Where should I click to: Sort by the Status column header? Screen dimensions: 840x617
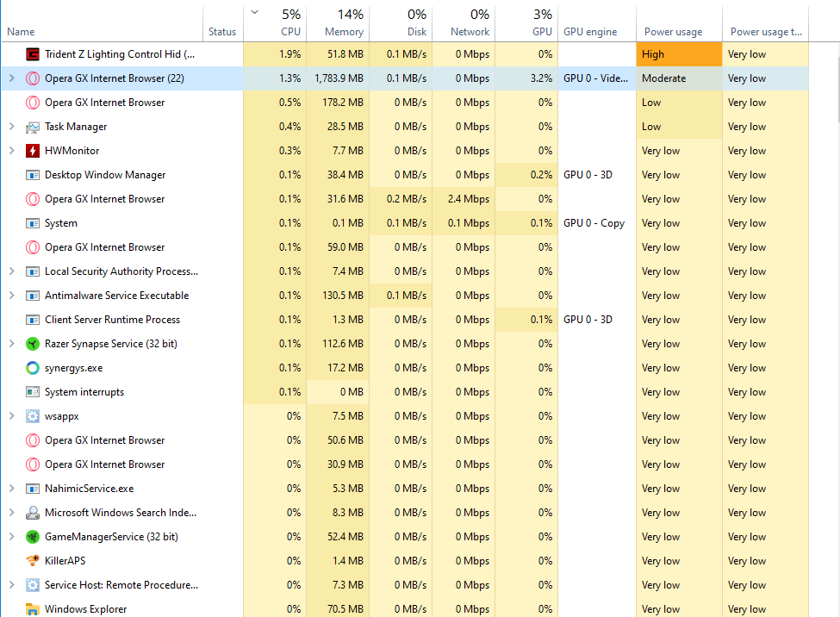tap(223, 24)
